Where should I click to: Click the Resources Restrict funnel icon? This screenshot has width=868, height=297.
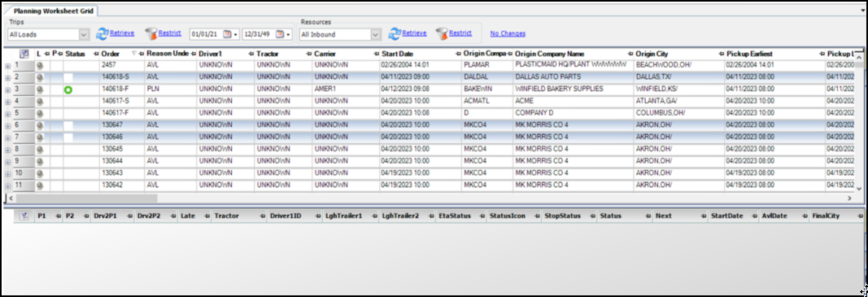coord(442,34)
